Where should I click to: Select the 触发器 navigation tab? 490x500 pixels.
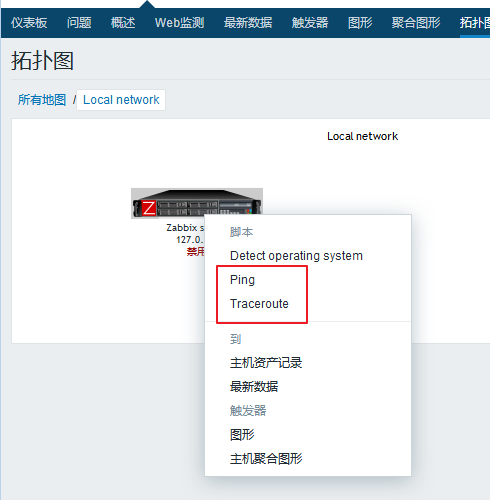coord(310,23)
